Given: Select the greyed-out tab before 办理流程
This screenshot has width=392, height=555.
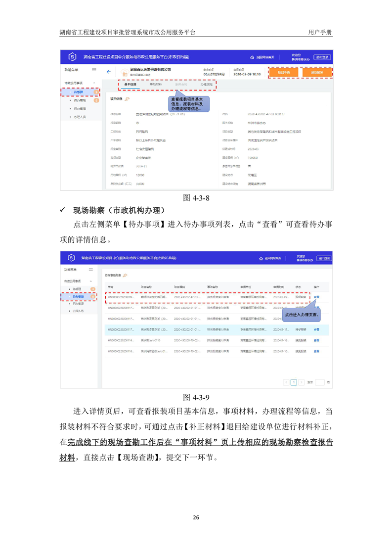Looking at the screenshot, I should (181, 85).
